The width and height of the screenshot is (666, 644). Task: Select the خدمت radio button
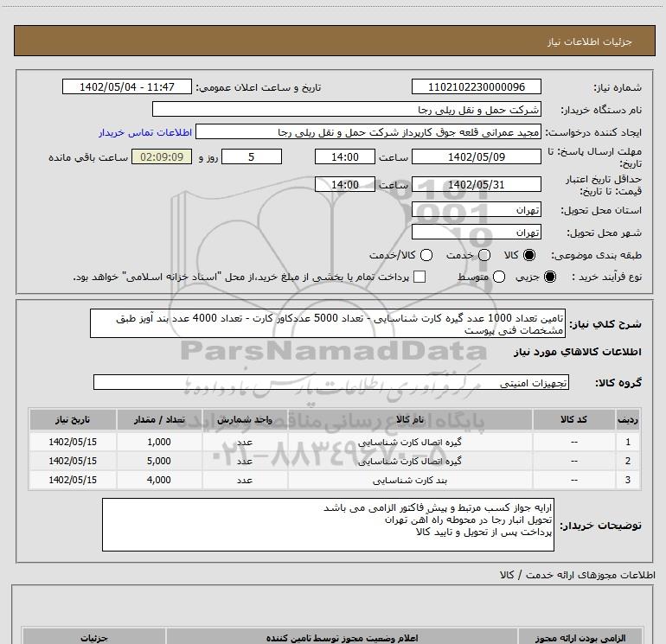484,255
